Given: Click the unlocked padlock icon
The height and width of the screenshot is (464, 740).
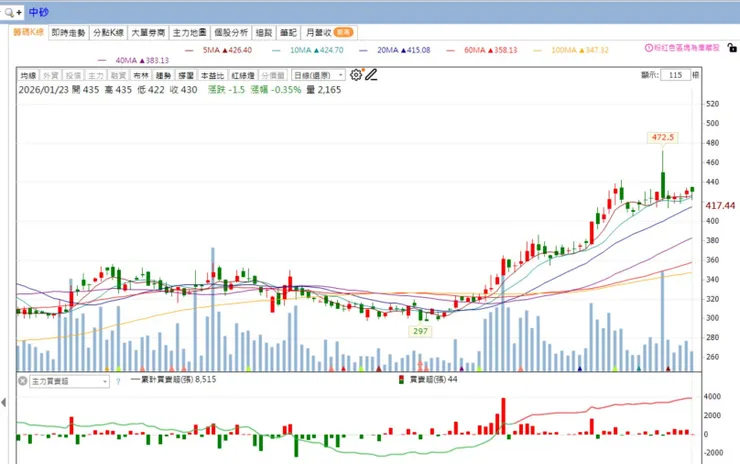Looking at the screenshot, I should (x=732, y=48).
